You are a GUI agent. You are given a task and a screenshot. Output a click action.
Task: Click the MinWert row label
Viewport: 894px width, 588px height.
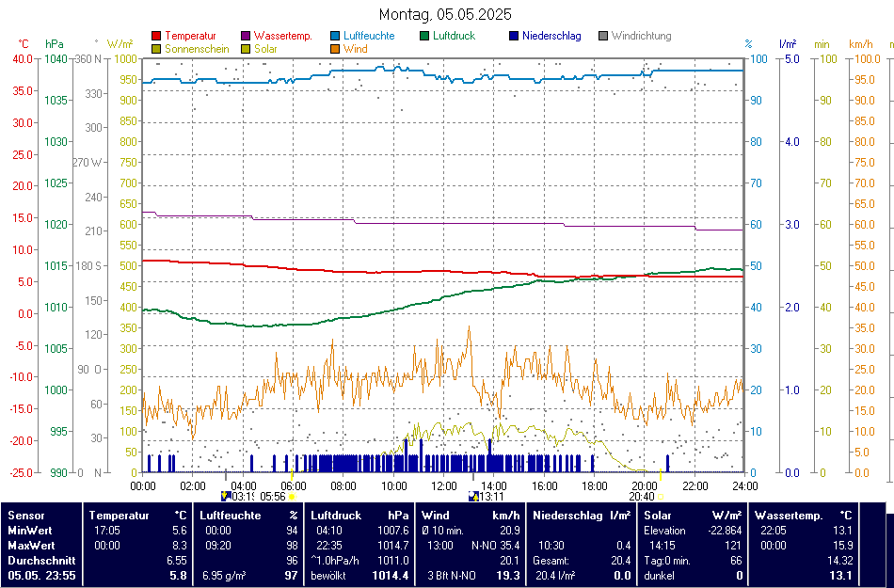30,531
